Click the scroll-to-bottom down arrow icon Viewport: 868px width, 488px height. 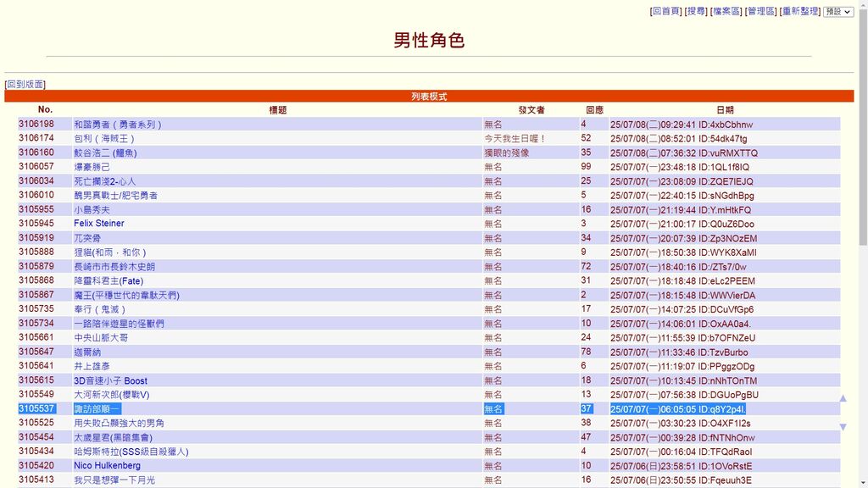point(843,427)
